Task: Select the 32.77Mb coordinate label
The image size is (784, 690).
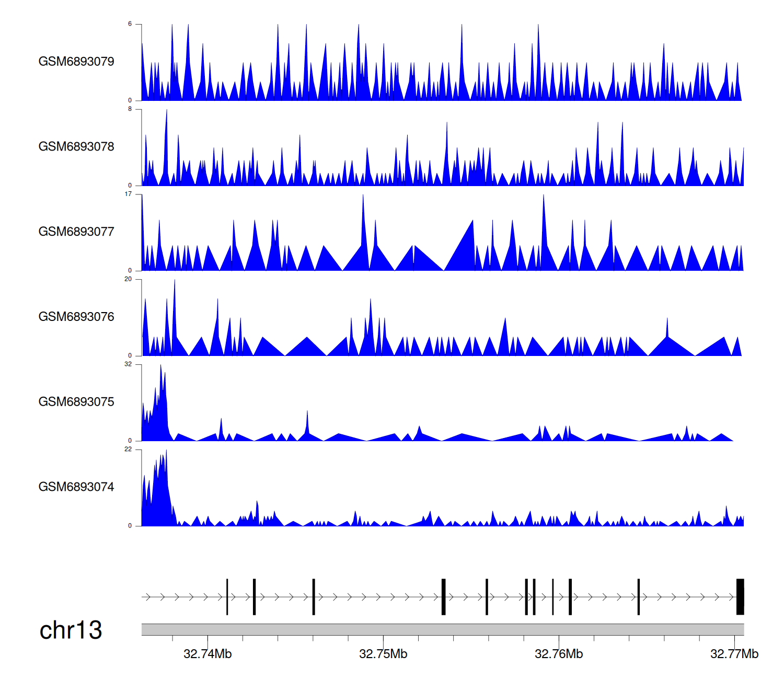Action: pyautogui.click(x=734, y=654)
